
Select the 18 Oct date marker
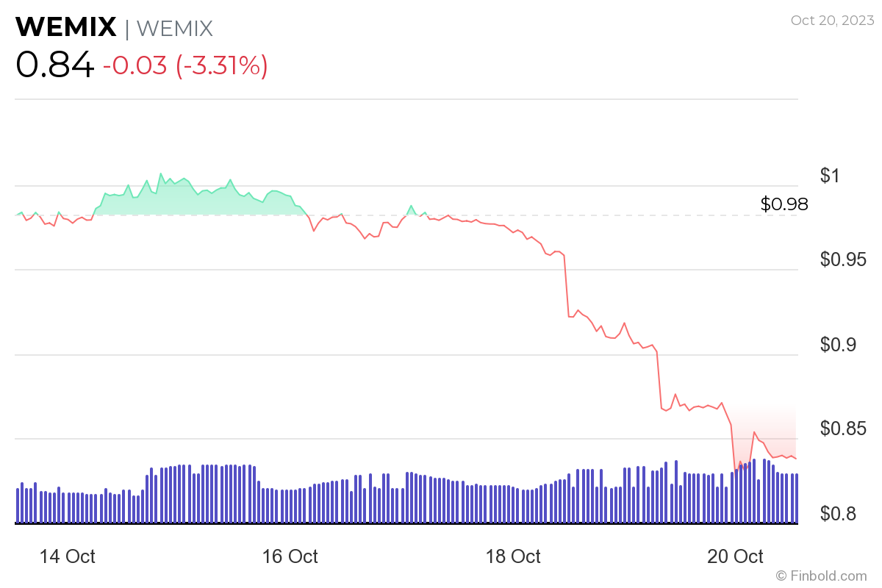513,556
